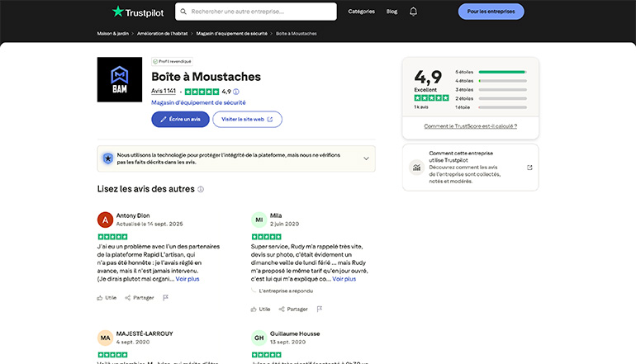Click the date '13 sept. 2020'
The width and height of the screenshot is (636, 364).
(288, 342)
